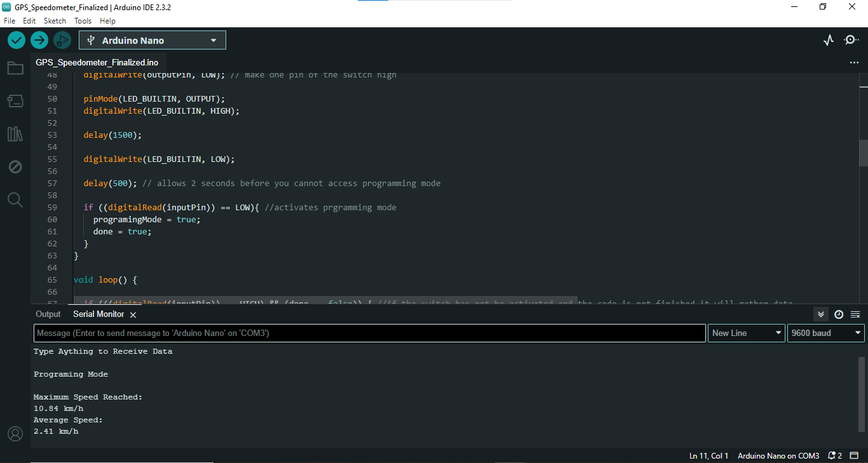Start debugging with the debug button
This screenshot has width=868, height=463.
click(62, 40)
